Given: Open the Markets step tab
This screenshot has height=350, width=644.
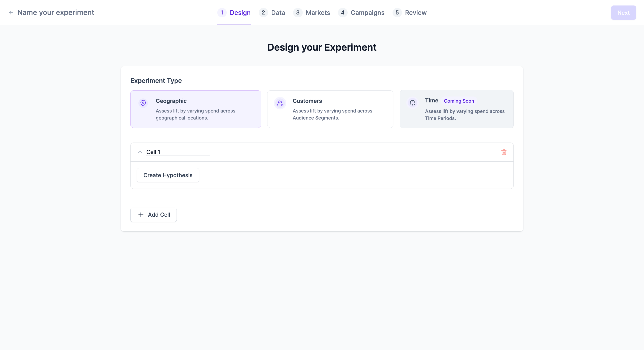Looking at the screenshot, I should coord(317,12).
